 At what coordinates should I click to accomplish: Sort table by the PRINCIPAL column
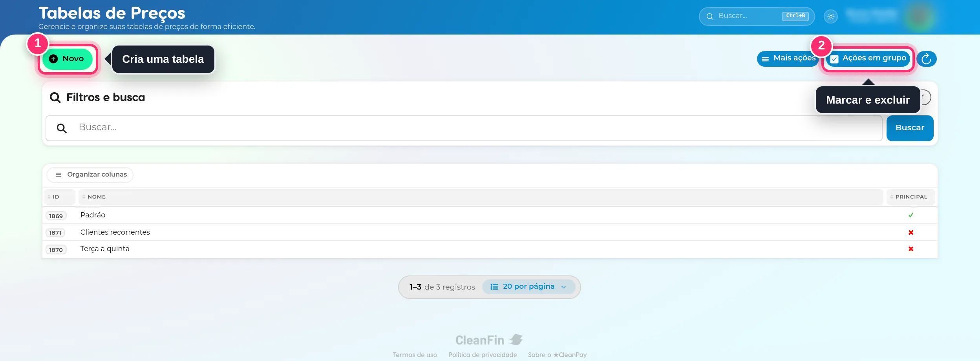(911, 197)
